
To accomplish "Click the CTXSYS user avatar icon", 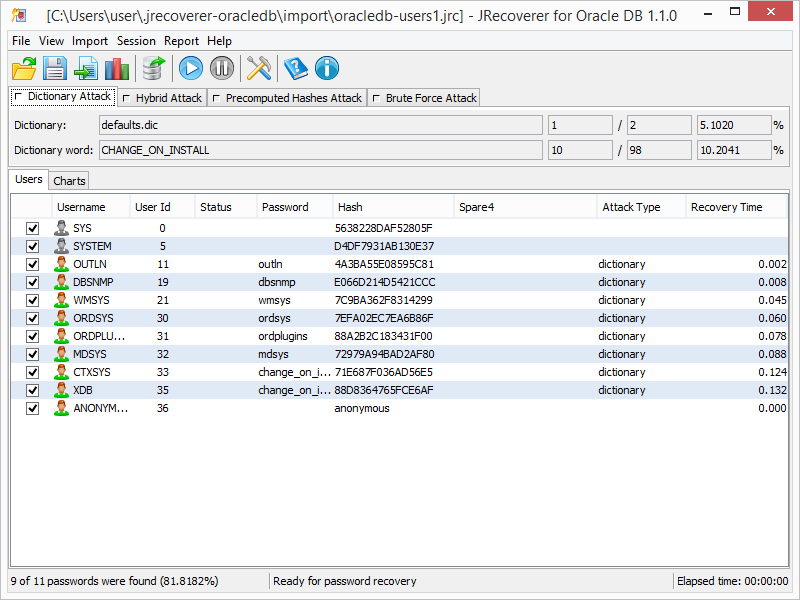I will 61,372.
